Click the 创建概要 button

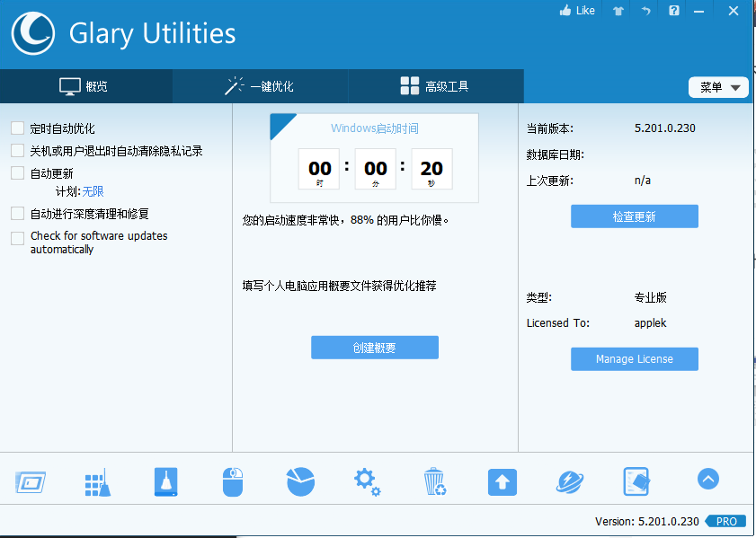[375, 348]
